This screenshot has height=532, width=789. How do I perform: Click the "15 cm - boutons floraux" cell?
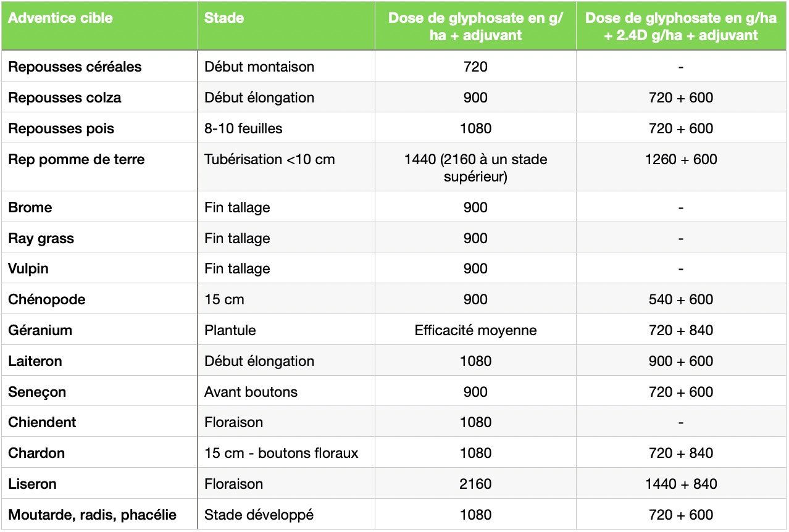click(x=282, y=453)
